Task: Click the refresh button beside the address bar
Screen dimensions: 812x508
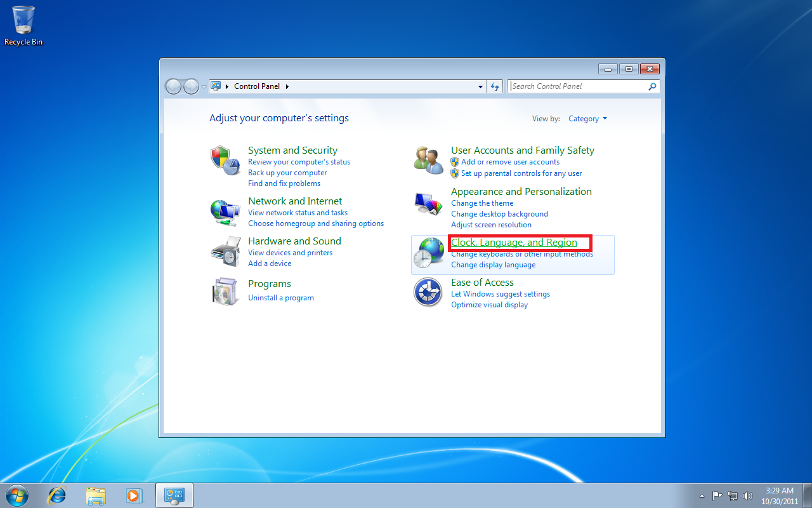Action: click(x=495, y=86)
